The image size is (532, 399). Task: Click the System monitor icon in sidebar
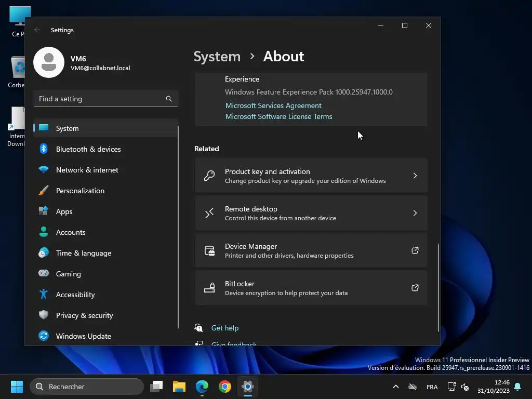(44, 128)
